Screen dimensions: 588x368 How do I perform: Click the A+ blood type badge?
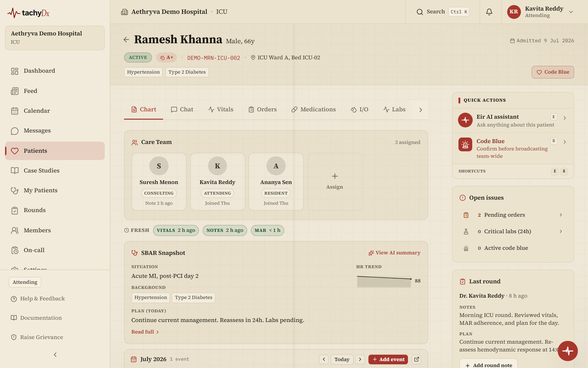(166, 57)
